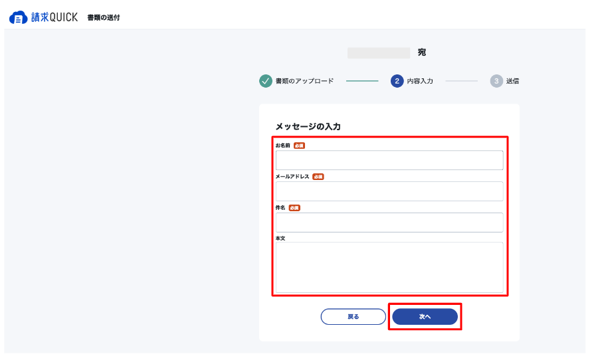This screenshot has width=602, height=364.
Task: Click the 次へ button
Action: [x=425, y=317]
